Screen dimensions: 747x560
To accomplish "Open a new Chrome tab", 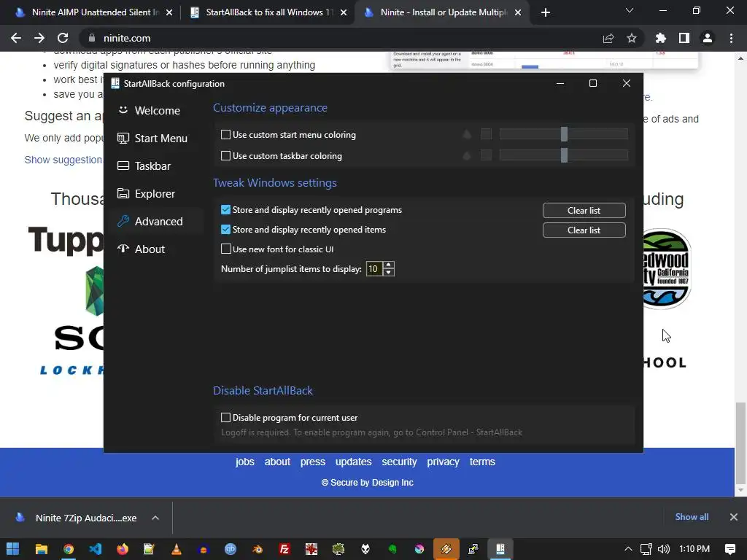I will tap(546, 12).
